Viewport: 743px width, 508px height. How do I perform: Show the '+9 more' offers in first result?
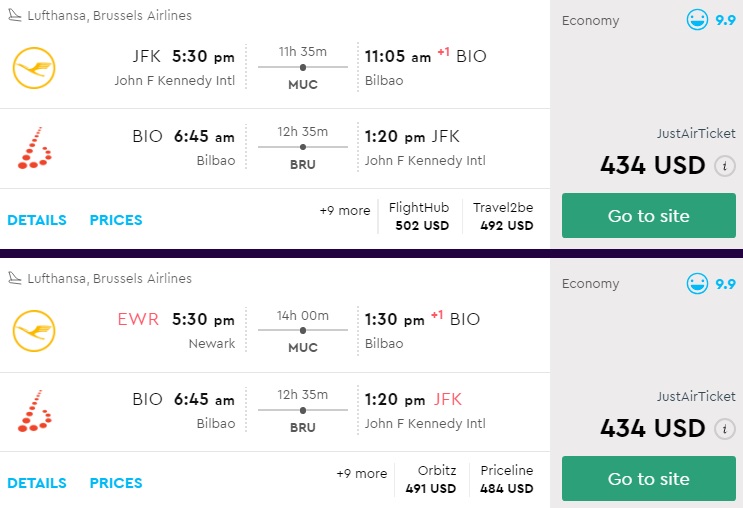pos(345,211)
